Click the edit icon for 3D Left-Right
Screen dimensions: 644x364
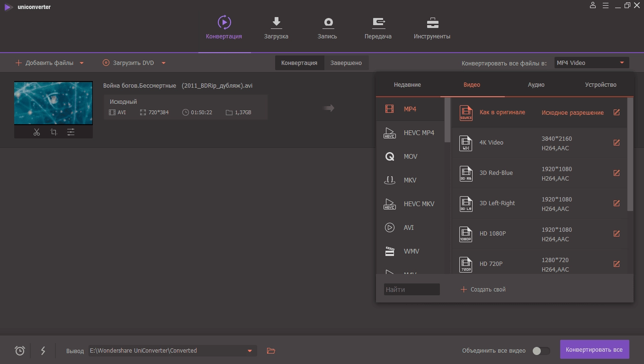[617, 203]
